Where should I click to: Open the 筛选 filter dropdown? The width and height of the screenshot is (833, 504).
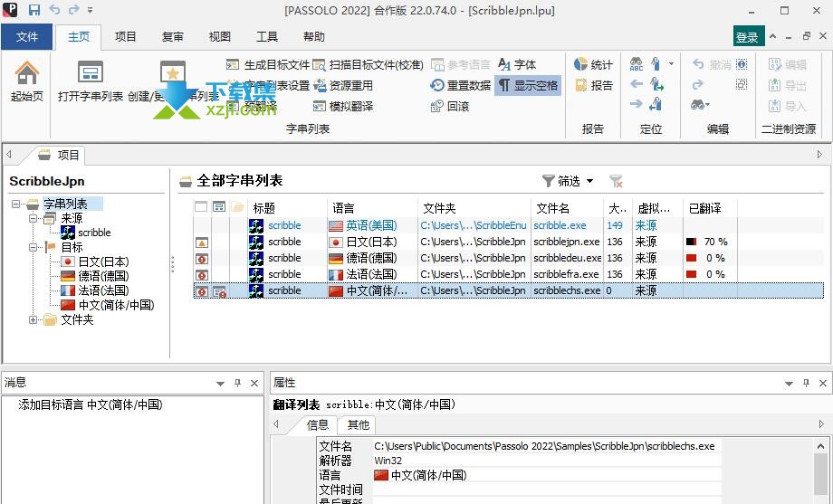568,181
